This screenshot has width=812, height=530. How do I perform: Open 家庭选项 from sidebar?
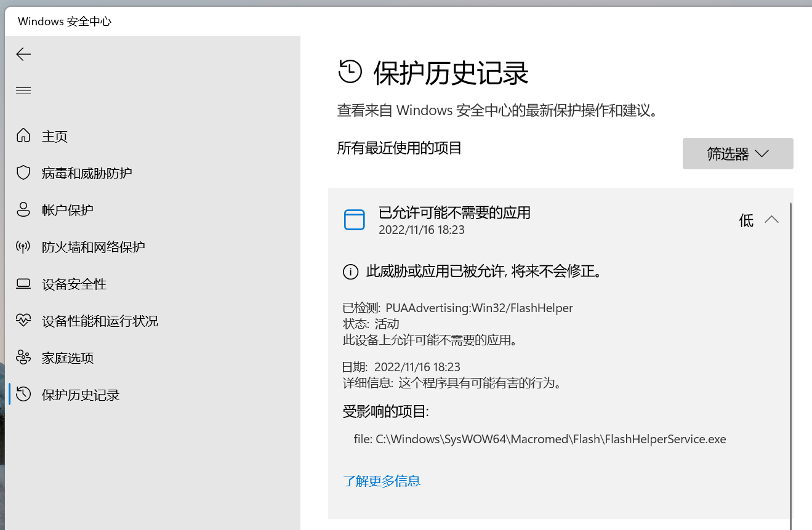click(x=153, y=358)
